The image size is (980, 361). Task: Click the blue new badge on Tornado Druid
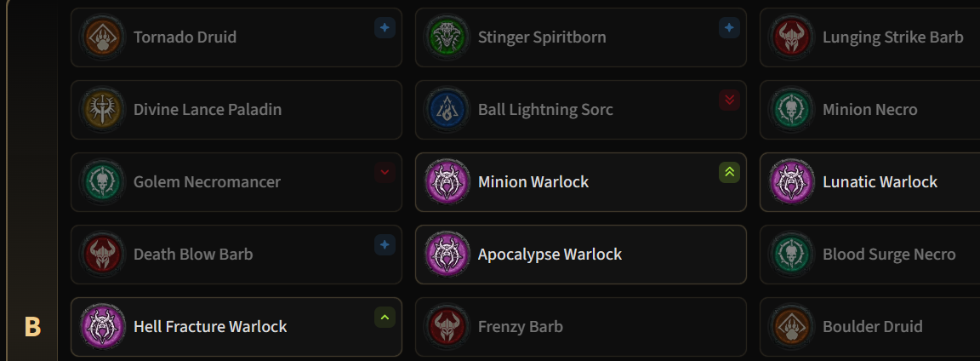(385, 28)
